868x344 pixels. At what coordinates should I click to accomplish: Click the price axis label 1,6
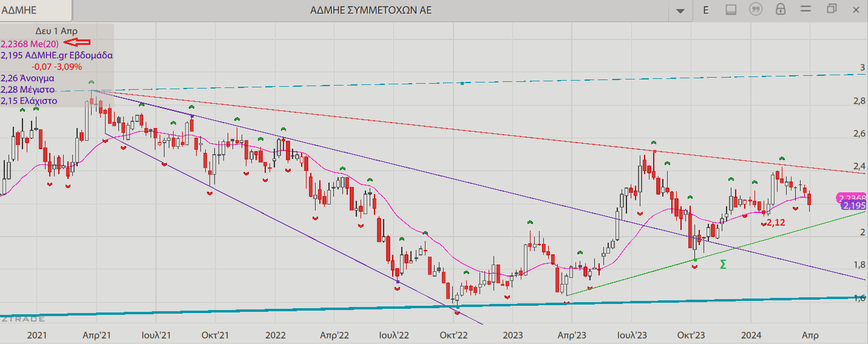pos(860,298)
